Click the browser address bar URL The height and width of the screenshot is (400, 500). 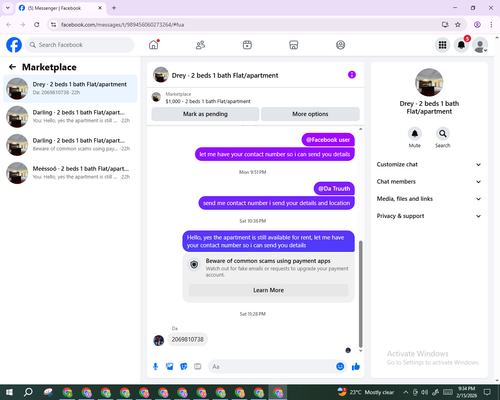(122, 25)
